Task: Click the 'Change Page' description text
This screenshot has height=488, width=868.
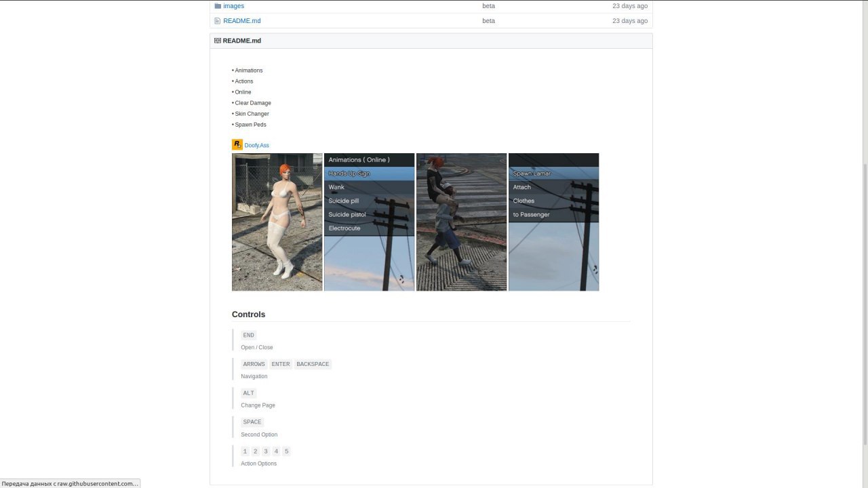Action: [x=258, y=405]
